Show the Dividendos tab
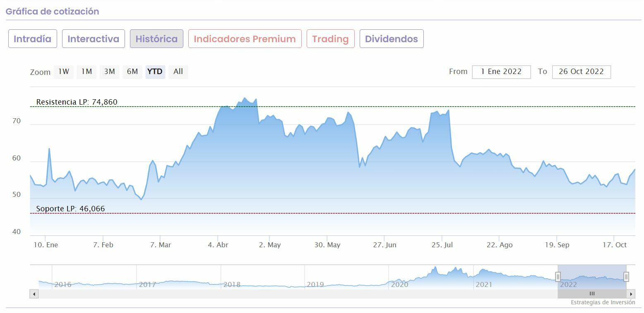This screenshot has height=313, width=644. click(x=391, y=39)
